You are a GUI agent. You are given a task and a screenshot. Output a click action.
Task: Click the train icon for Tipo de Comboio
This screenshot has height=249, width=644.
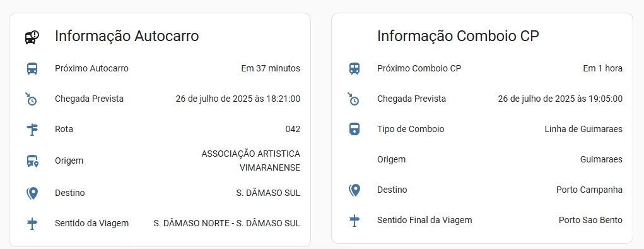coord(354,129)
